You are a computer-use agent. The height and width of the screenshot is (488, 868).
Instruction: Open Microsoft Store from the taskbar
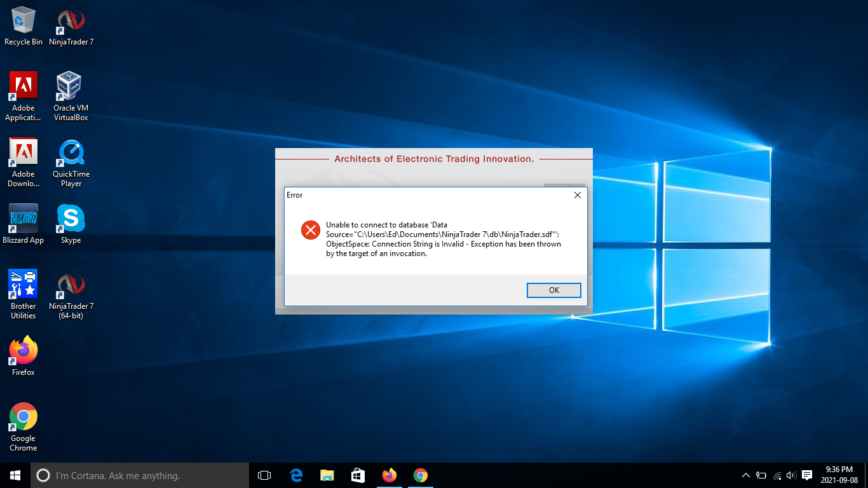point(358,475)
